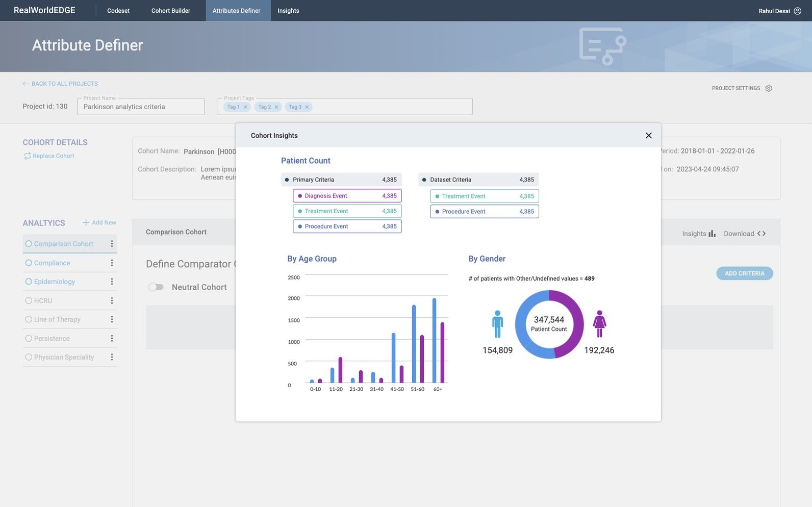The image size is (812, 507).
Task: Open more options for Comparison Cohort
Action: 112,244
